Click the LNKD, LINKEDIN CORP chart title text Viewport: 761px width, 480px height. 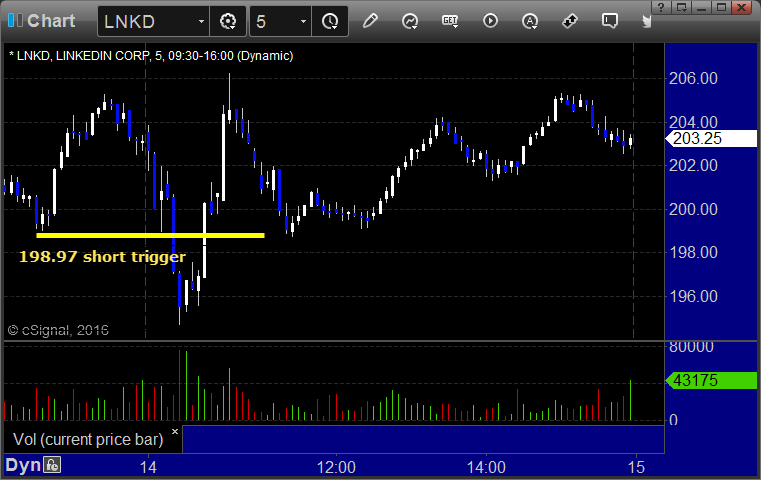pyautogui.click(x=151, y=56)
